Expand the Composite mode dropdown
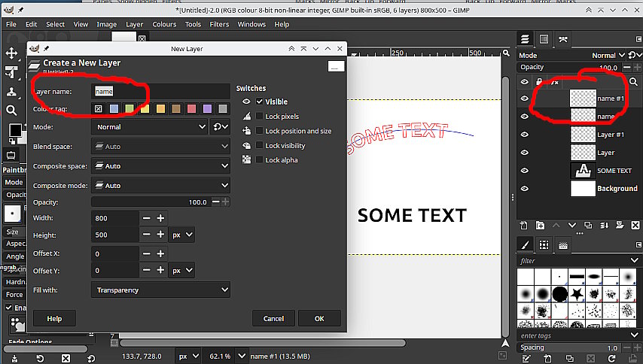This screenshot has width=643, height=364. point(160,185)
